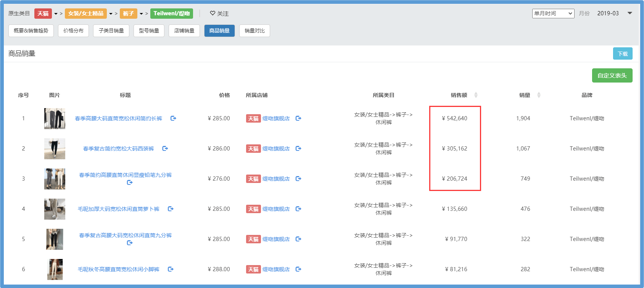The height and width of the screenshot is (288, 644).
Task: Switch to 概要&销售趋势 tab
Action: (31, 31)
